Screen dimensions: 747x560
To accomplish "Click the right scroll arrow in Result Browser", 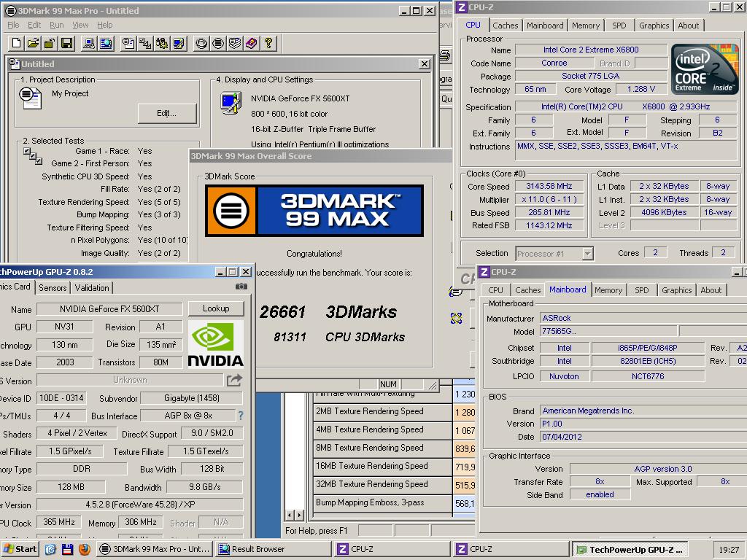I will [x=299, y=515].
